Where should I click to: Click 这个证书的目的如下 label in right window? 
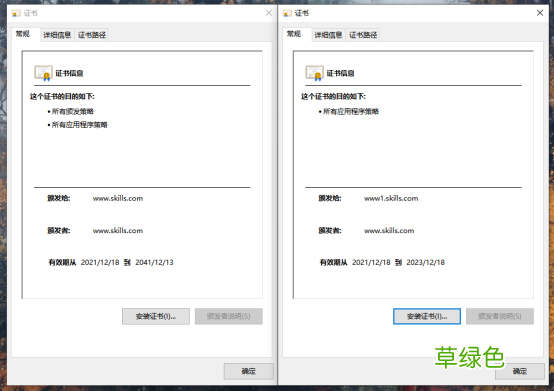point(333,96)
